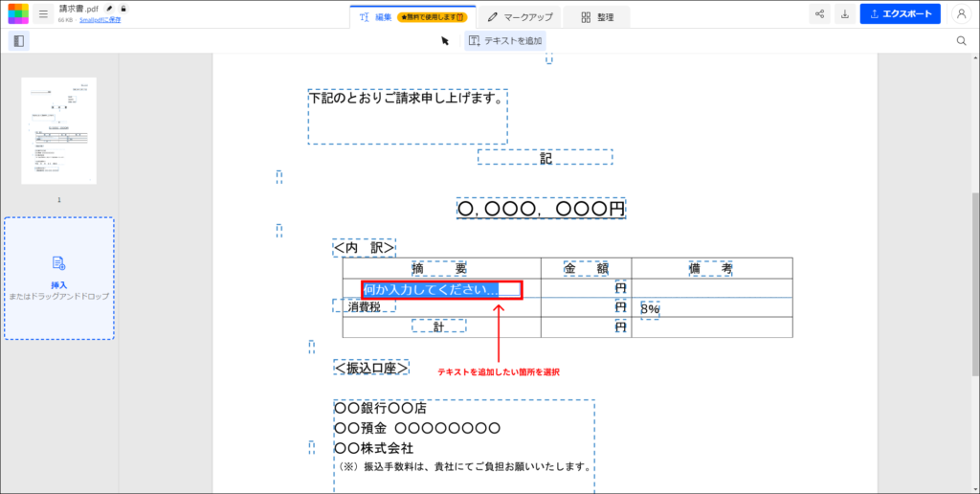Image resolution: width=980 pixels, height=494 pixels.
Task: Click the 備 考 table header
Action: (711, 268)
